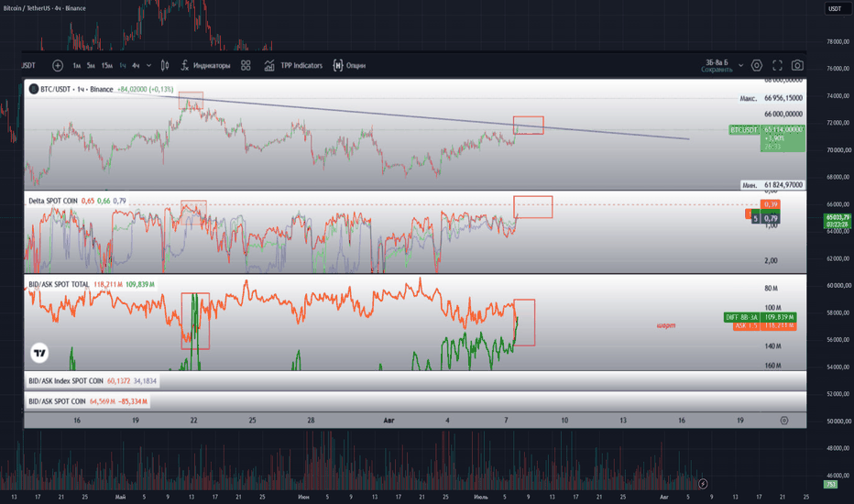This screenshot has width=854, height=504.
Task: Click the lightning bolt icon on outer chart
Action: point(703,483)
